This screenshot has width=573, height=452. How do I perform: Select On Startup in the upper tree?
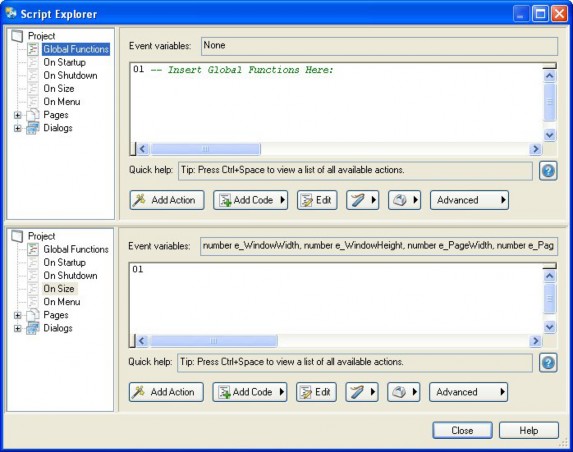(64, 62)
